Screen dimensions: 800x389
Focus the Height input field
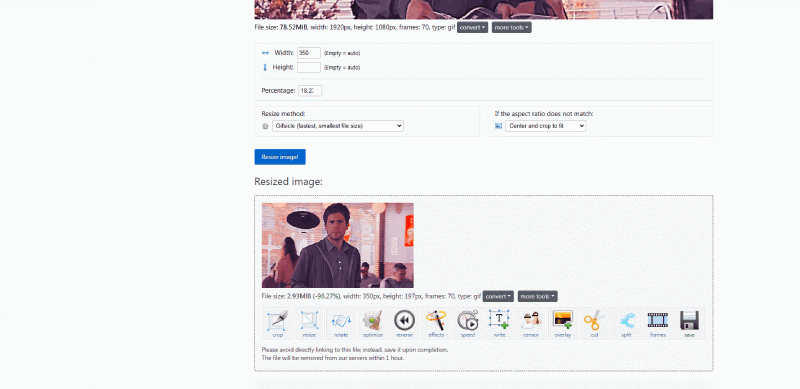click(309, 67)
